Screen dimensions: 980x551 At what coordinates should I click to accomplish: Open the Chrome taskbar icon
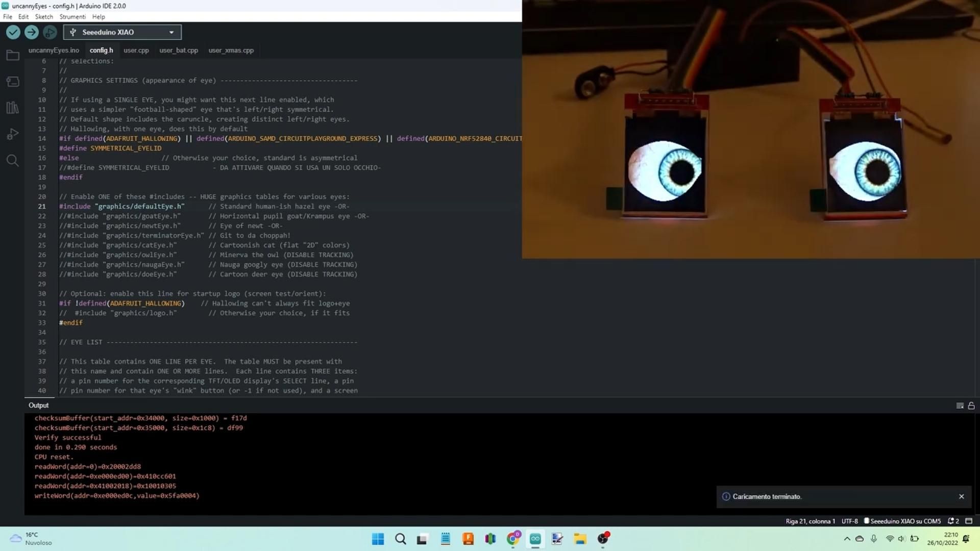pyautogui.click(x=513, y=539)
